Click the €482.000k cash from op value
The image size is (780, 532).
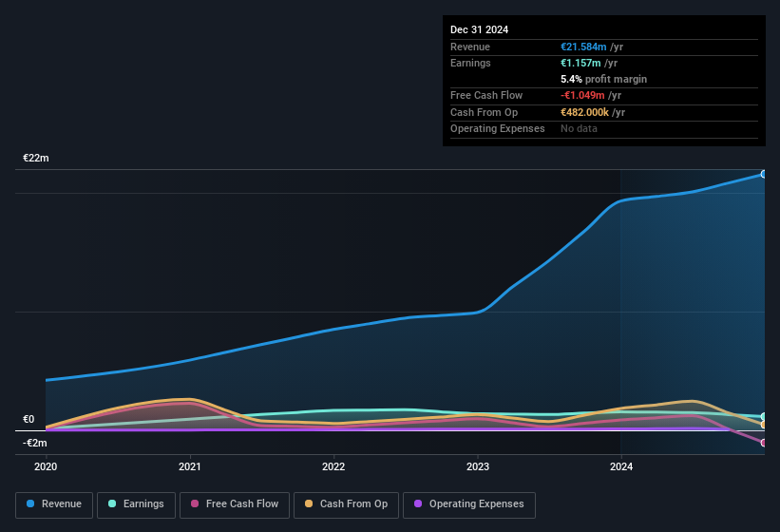pos(584,112)
